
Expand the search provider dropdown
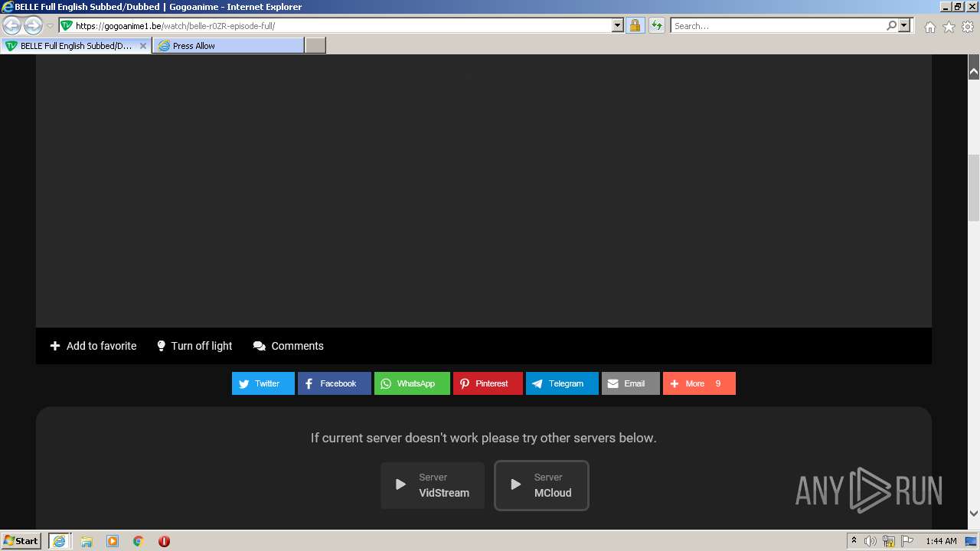pyautogui.click(x=904, y=25)
